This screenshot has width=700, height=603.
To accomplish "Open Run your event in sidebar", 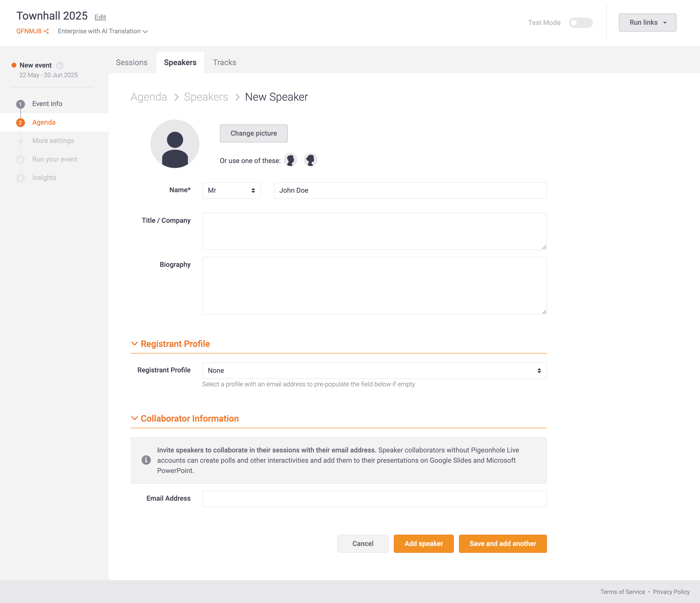I will click(x=55, y=159).
